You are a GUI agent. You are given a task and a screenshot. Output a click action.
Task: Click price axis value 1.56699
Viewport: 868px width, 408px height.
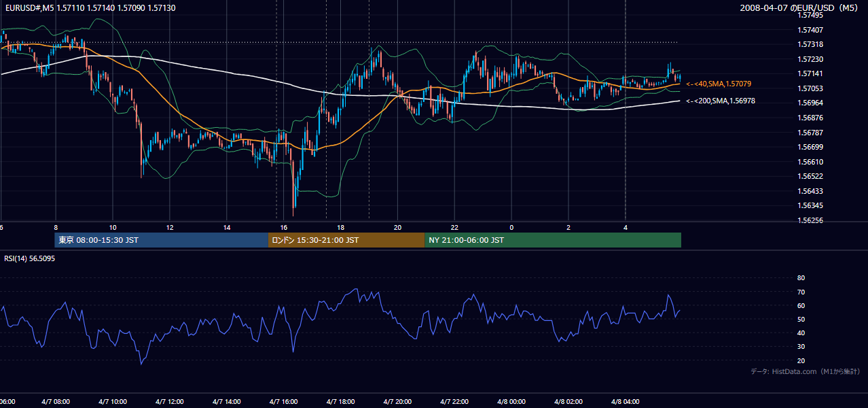pos(811,147)
